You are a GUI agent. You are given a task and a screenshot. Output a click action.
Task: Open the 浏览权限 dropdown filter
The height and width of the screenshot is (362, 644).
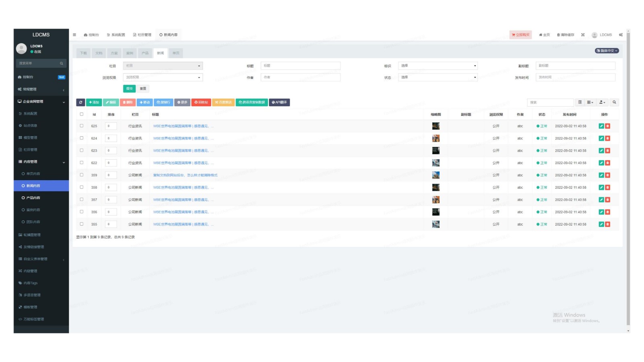pos(163,77)
